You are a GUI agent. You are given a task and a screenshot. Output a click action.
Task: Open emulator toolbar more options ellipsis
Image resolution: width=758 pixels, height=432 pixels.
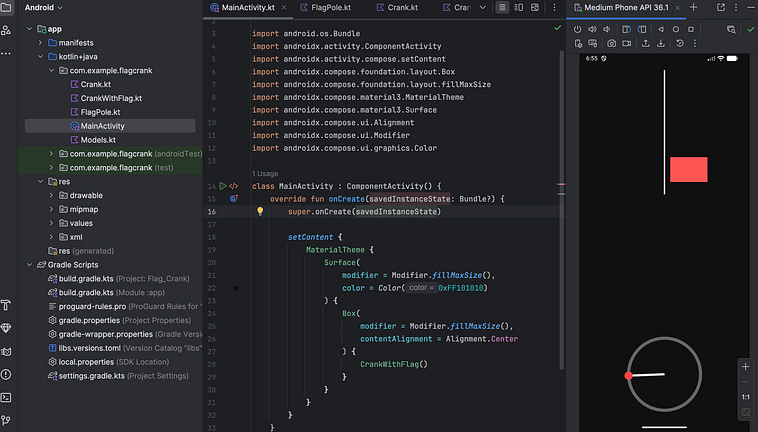695,43
